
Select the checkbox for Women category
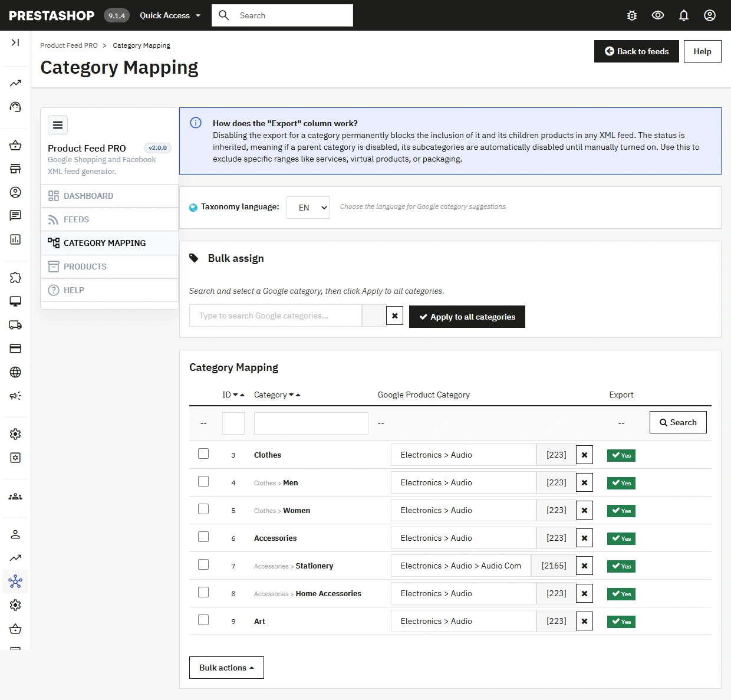click(x=203, y=509)
